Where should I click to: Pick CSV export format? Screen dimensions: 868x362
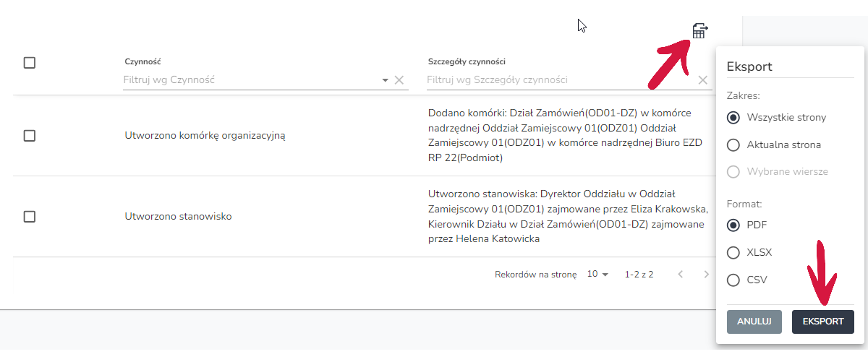pyautogui.click(x=733, y=280)
